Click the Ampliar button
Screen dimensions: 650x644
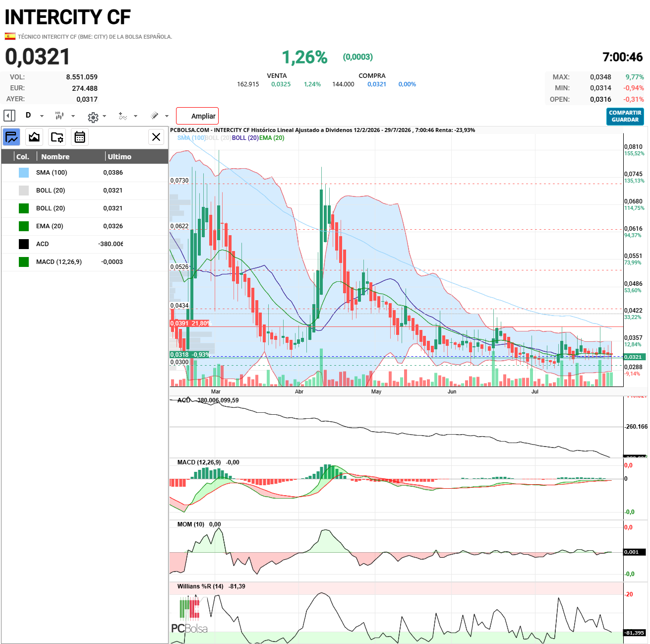[197, 116]
